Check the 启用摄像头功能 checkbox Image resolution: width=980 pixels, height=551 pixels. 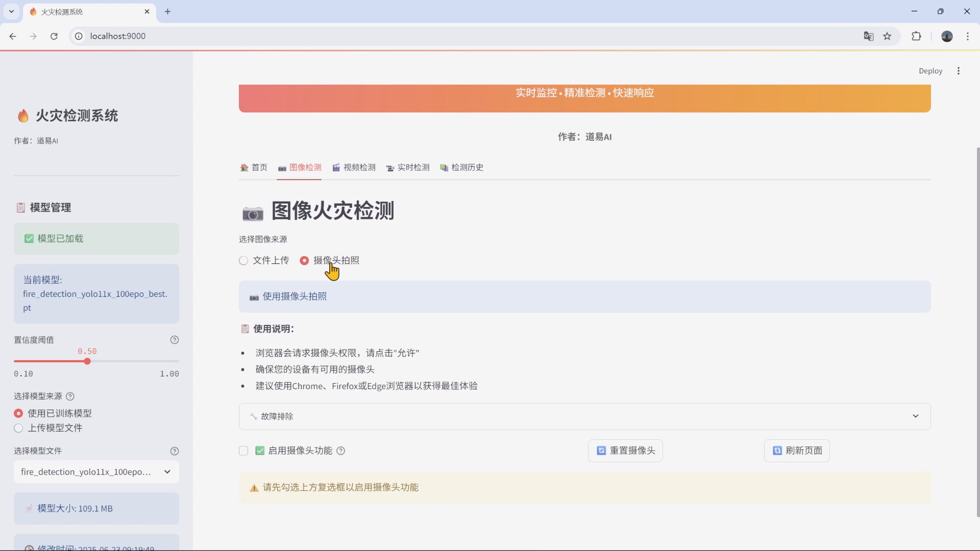tap(243, 451)
